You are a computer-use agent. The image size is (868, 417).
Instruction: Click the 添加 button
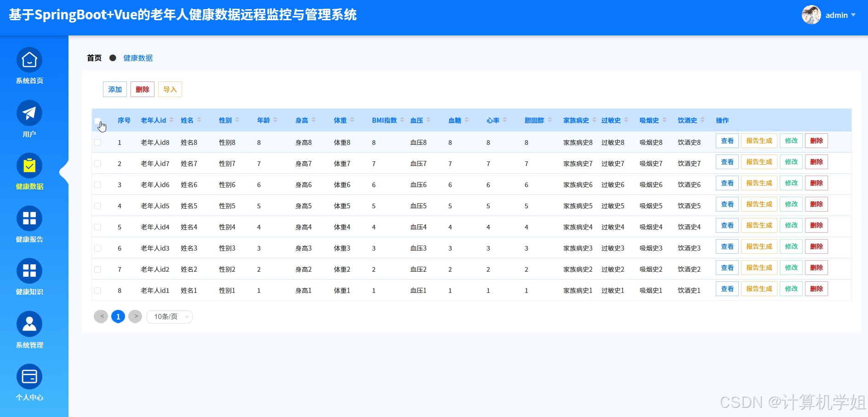(x=115, y=89)
